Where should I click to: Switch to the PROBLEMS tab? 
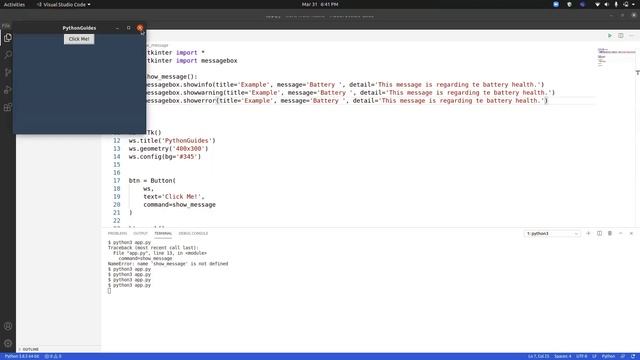click(117, 233)
